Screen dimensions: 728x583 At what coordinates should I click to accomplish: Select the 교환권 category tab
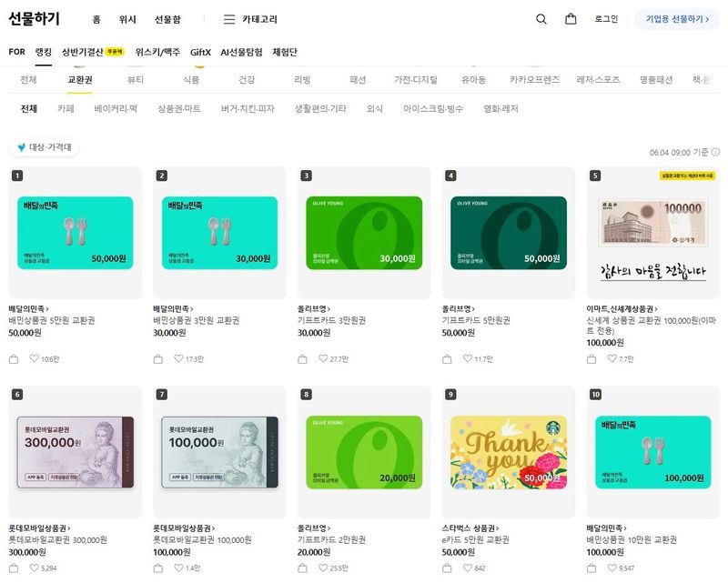80,80
